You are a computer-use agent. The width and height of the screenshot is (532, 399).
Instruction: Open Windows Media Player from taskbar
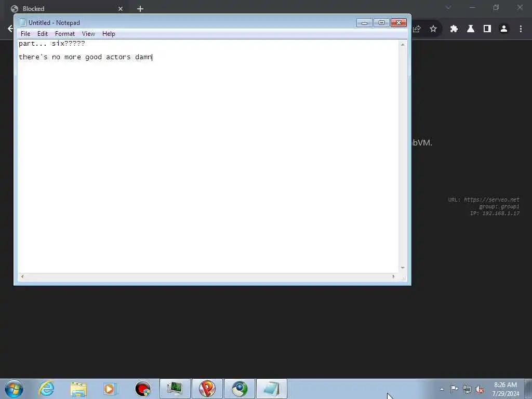click(x=110, y=389)
